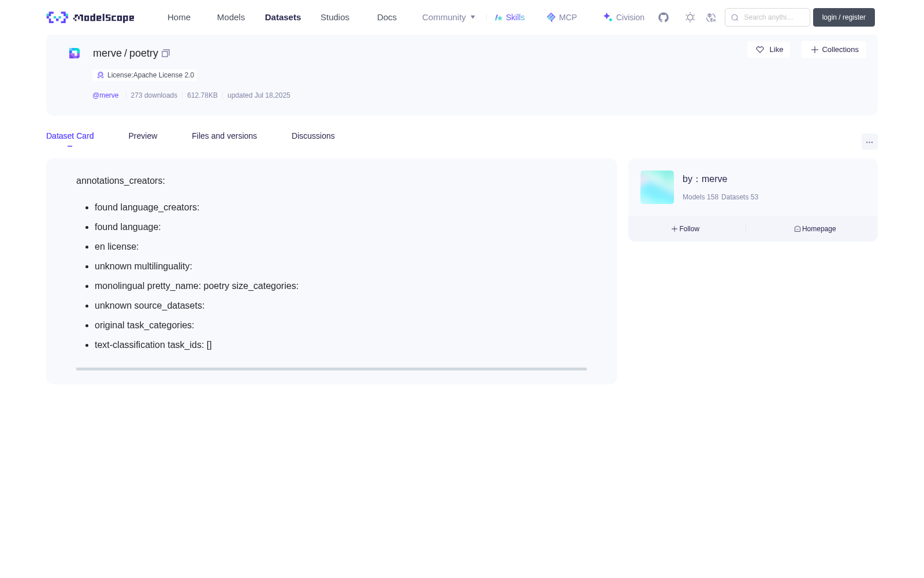This screenshot has height=578, width=924.
Task: Add dataset to Collections
Action: click(x=834, y=50)
